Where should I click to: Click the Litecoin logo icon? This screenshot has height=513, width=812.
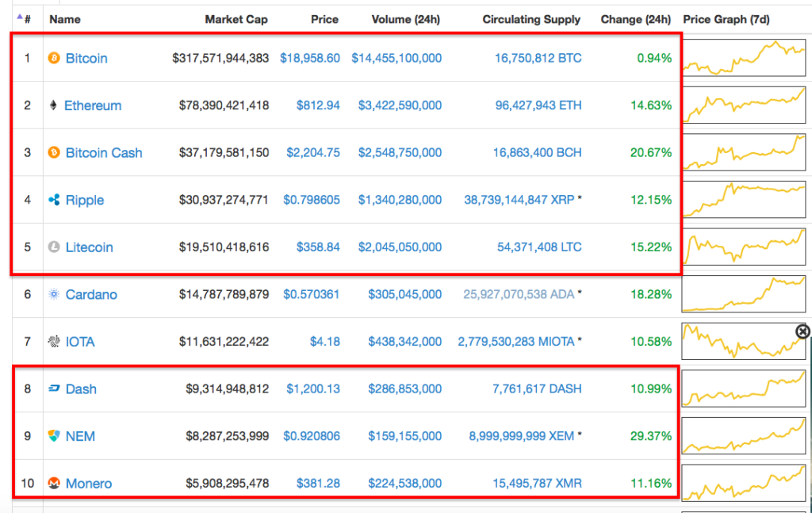(x=54, y=247)
